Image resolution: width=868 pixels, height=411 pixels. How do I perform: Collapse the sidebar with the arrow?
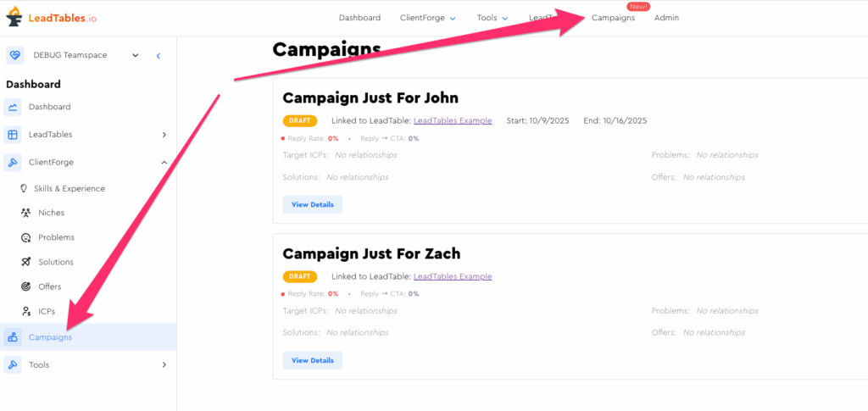point(159,55)
